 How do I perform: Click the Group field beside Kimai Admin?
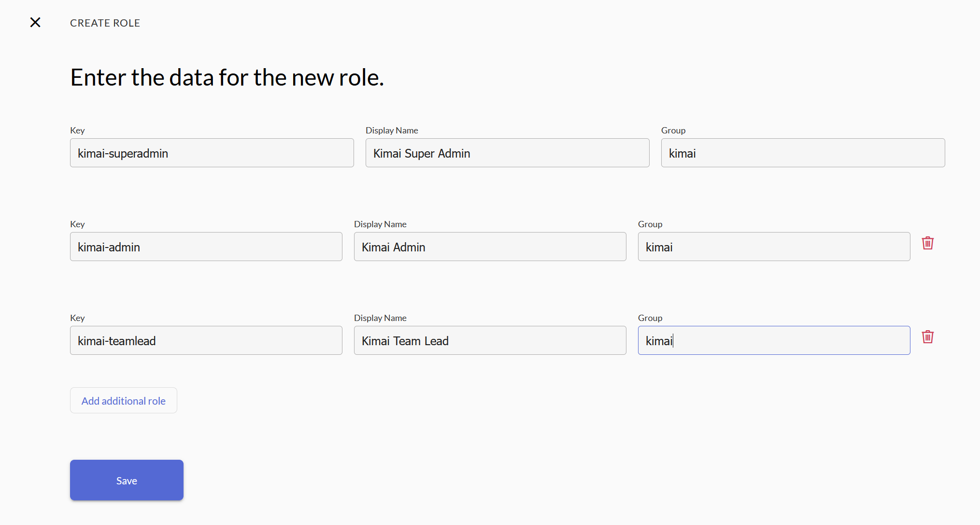(774, 247)
